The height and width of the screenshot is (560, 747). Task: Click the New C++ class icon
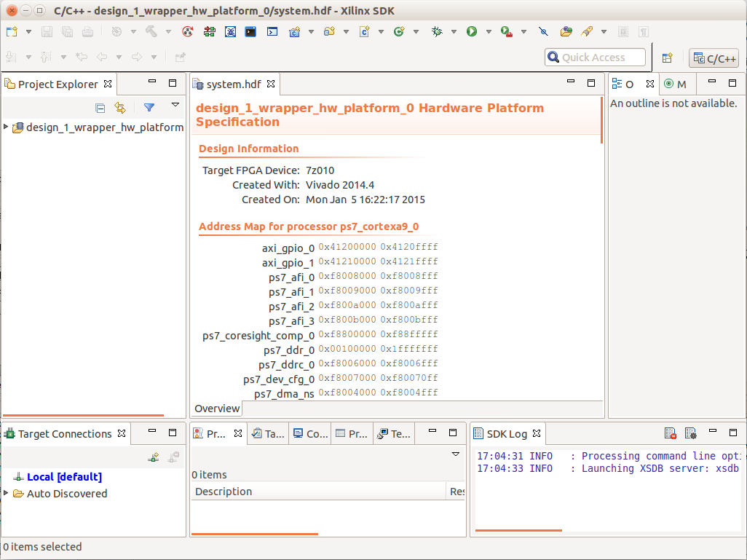click(x=399, y=32)
